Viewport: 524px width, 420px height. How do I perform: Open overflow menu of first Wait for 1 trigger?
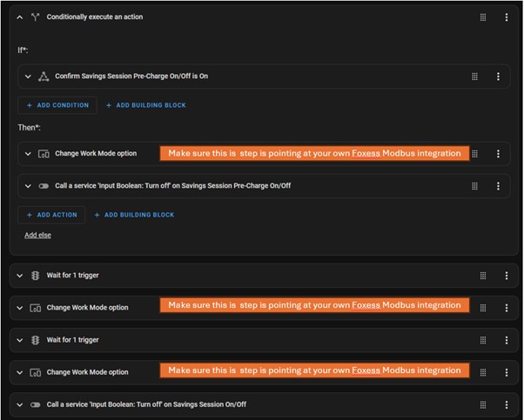point(507,276)
